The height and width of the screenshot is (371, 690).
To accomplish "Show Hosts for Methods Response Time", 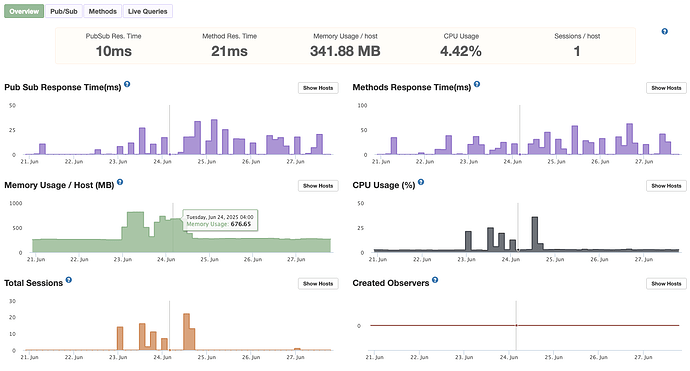I will pos(666,88).
